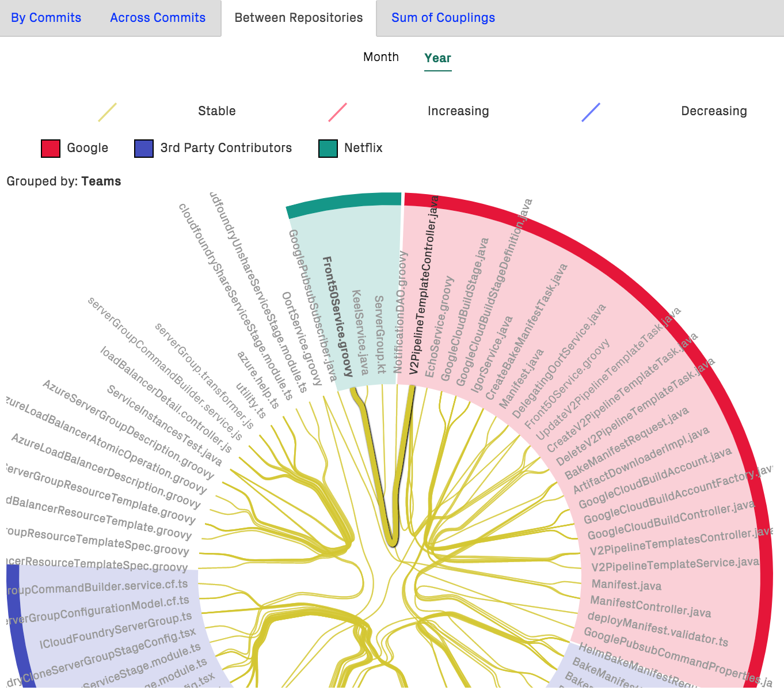784x694 pixels.
Task: Select the GooglePubsubCommandProperties node
Action: point(678,657)
